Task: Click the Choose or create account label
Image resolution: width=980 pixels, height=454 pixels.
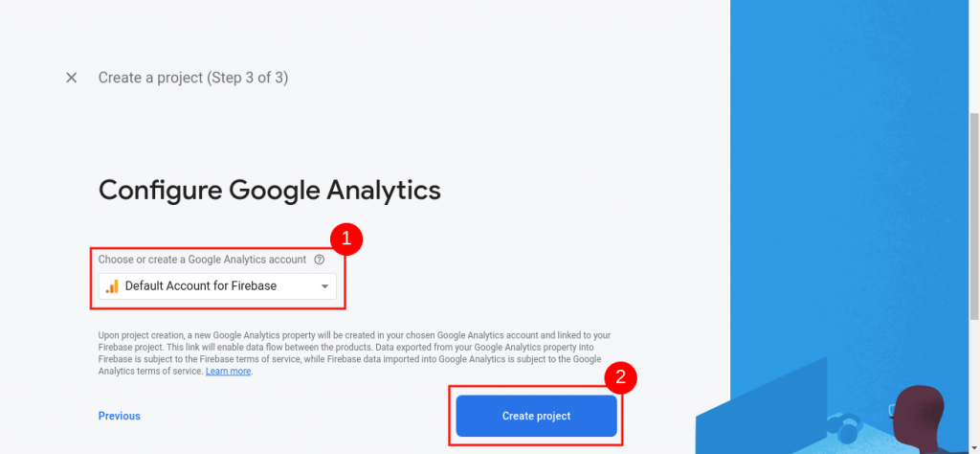Action: click(203, 260)
